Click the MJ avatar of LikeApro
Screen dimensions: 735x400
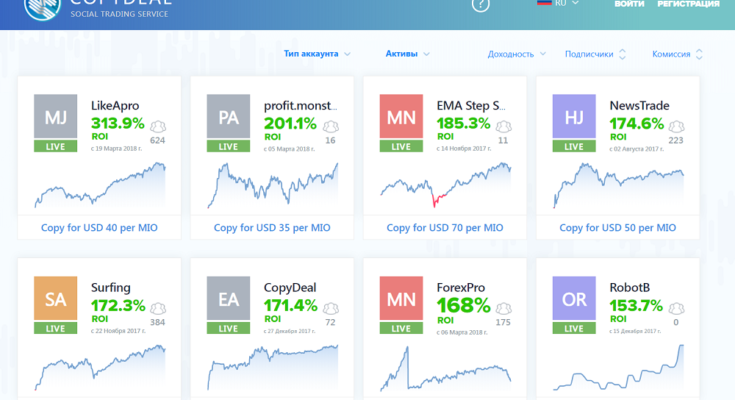point(54,116)
